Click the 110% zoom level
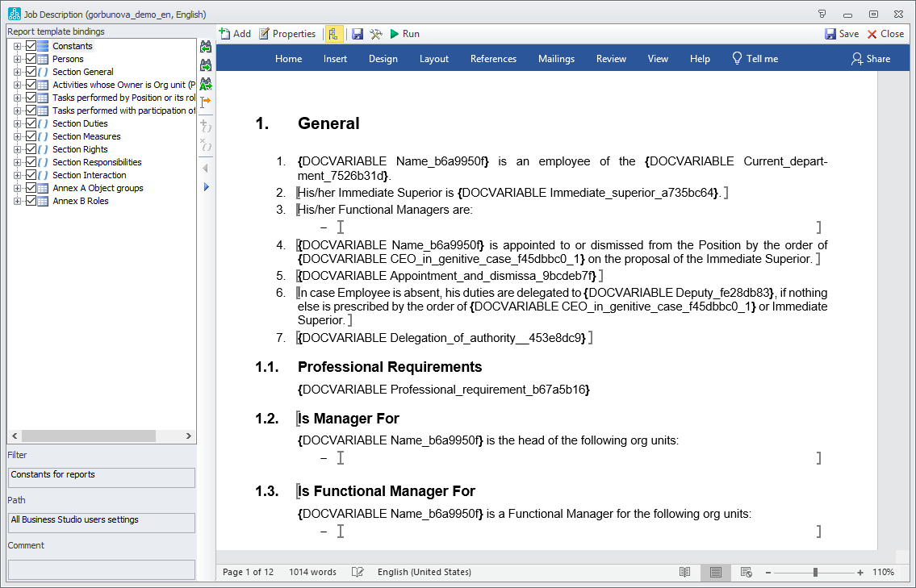The height and width of the screenshot is (588, 916). click(883, 572)
